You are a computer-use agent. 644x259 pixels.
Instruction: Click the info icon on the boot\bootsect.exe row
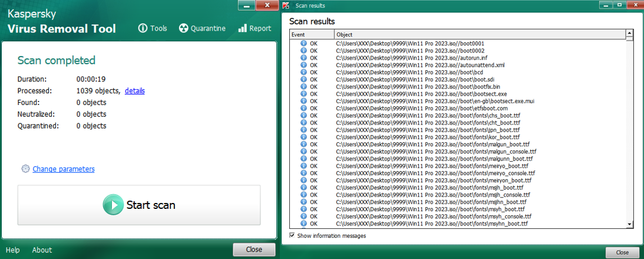[x=304, y=93]
